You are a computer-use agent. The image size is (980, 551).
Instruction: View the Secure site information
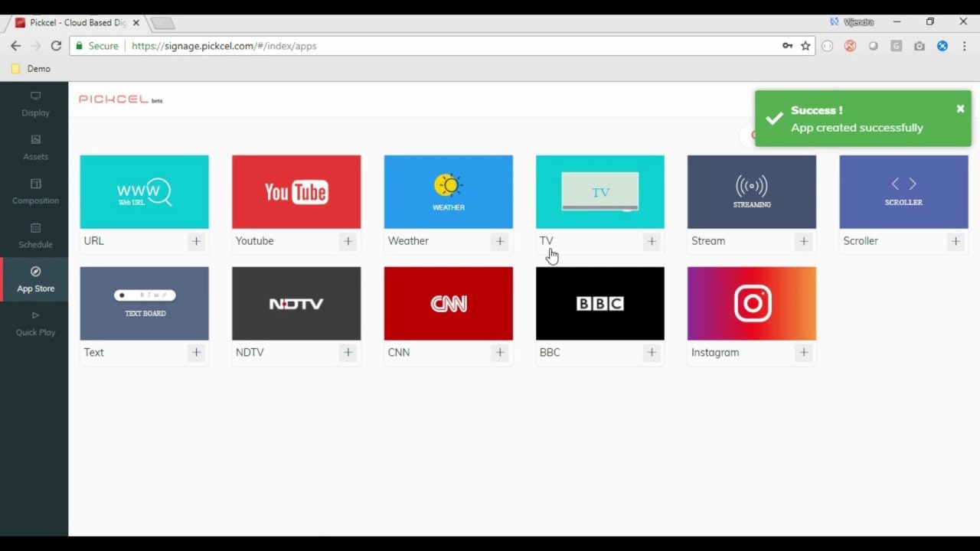(x=96, y=46)
